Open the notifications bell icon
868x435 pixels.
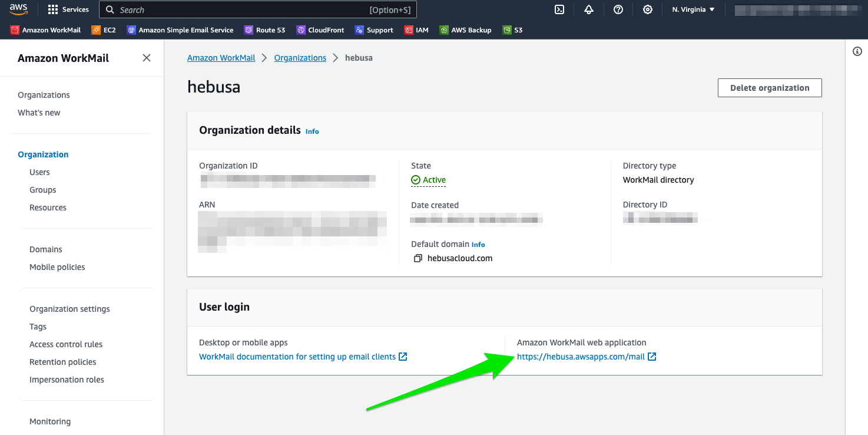(589, 9)
